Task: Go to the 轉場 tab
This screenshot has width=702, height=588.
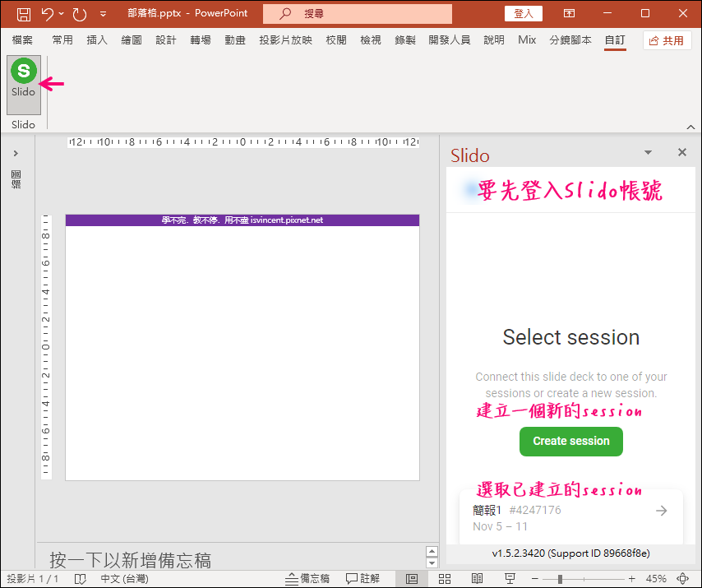Action: tap(201, 40)
